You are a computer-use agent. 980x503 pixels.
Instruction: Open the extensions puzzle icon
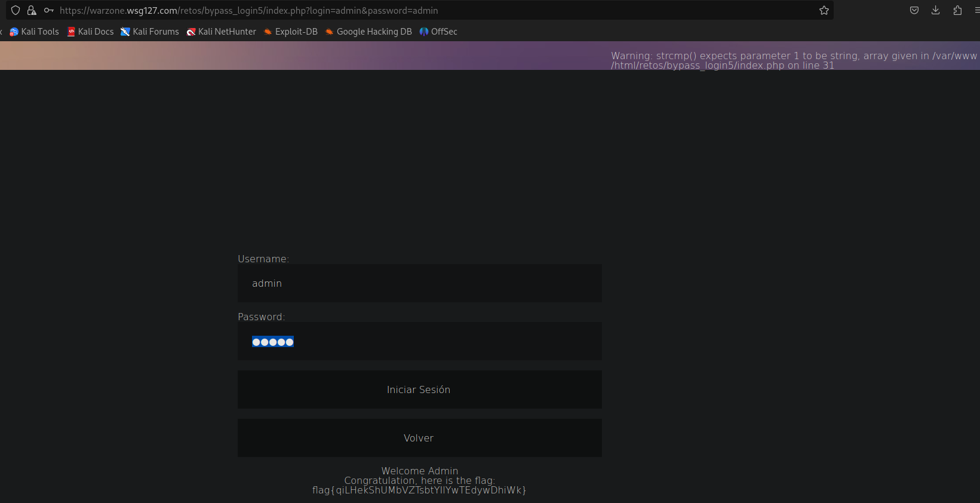tap(957, 10)
